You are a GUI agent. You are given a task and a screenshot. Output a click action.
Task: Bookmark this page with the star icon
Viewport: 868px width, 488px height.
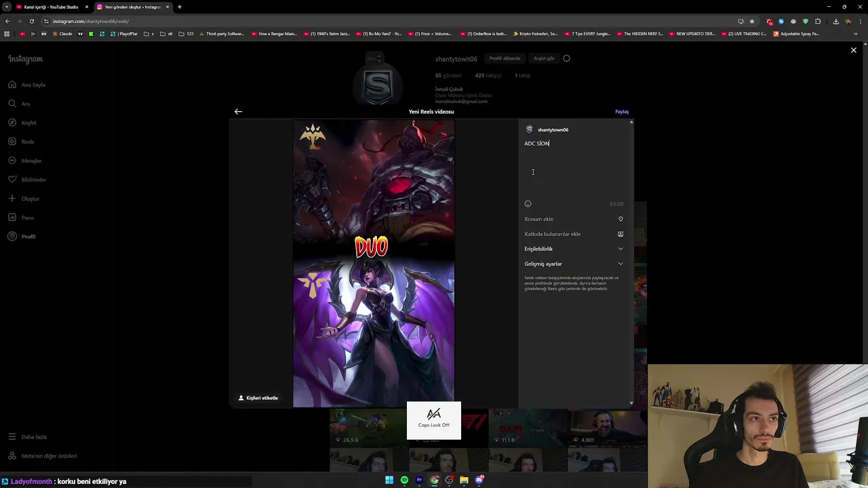coord(752,21)
